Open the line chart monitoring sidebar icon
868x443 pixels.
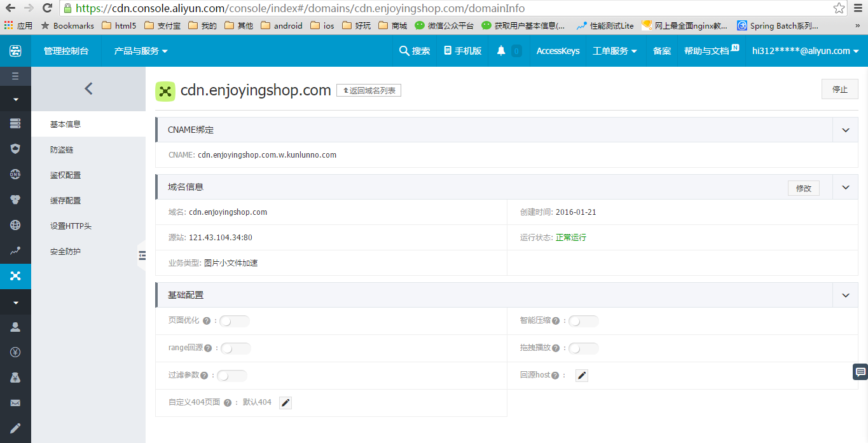(15, 250)
